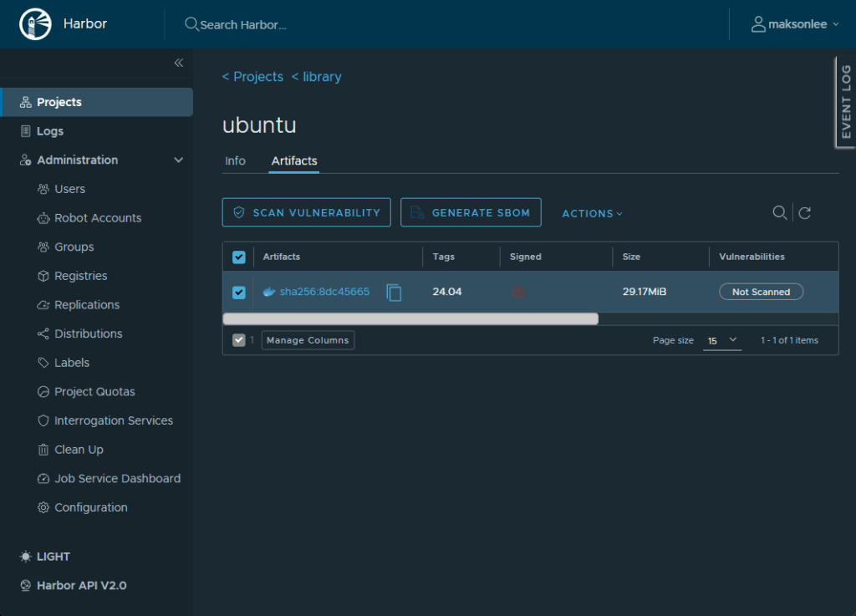Viewport: 856px width, 616px height.
Task: Deselect the sha256:8dc45665 artifact row checkbox
Action: point(239,293)
